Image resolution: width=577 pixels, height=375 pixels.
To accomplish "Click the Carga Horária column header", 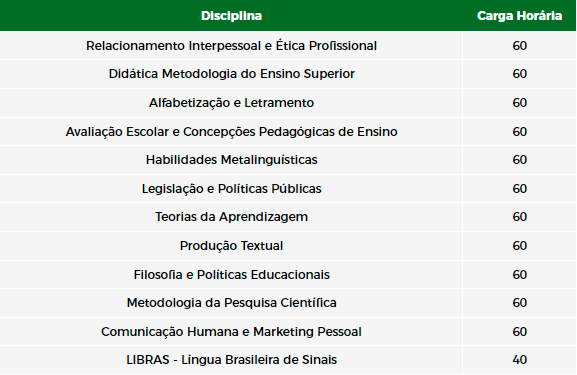I will (x=519, y=16).
